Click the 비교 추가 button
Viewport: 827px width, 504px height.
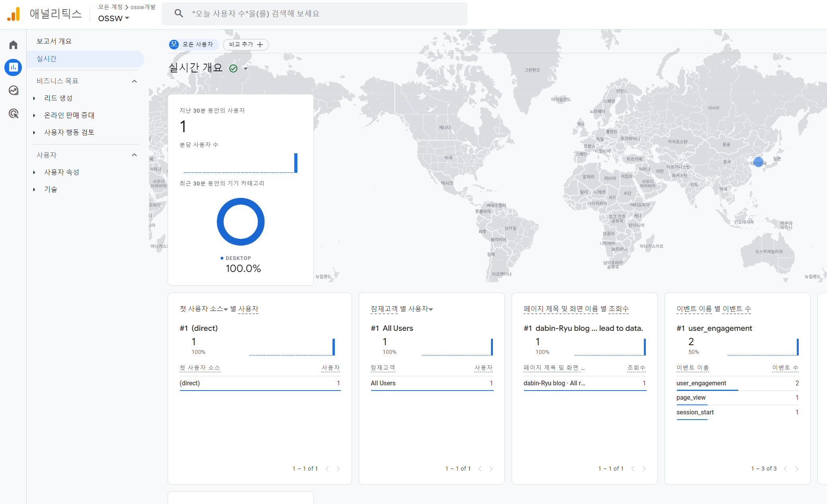[246, 44]
